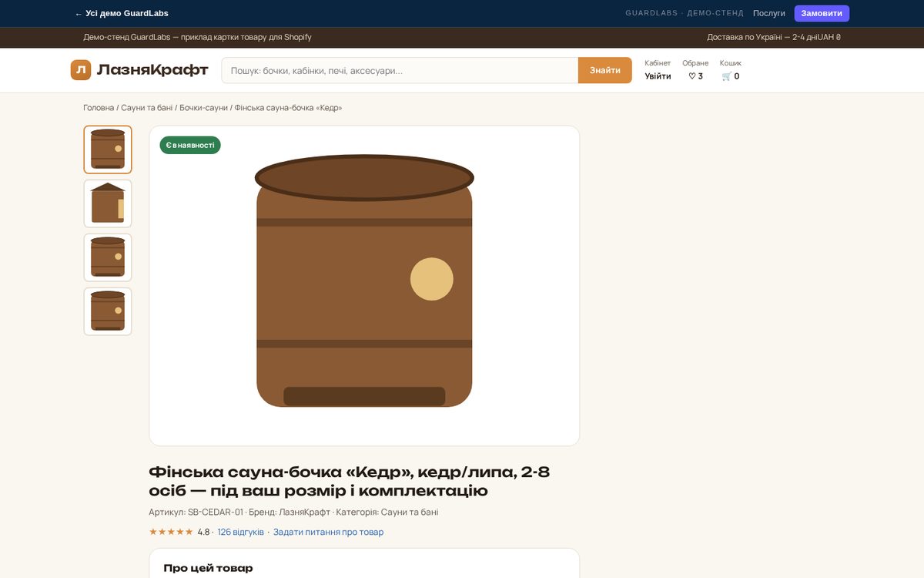Click the 'Кабінет' label
924x578 pixels.
click(658, 63)
